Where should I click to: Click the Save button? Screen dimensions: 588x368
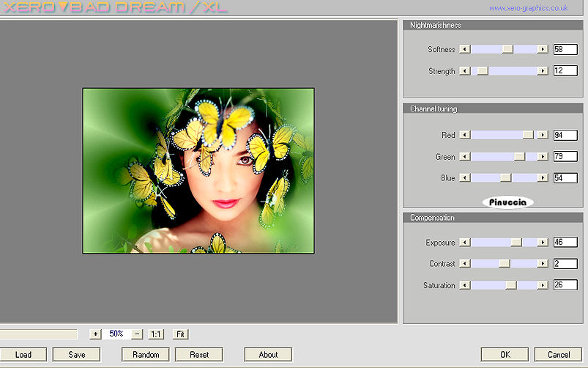(76, 355)
